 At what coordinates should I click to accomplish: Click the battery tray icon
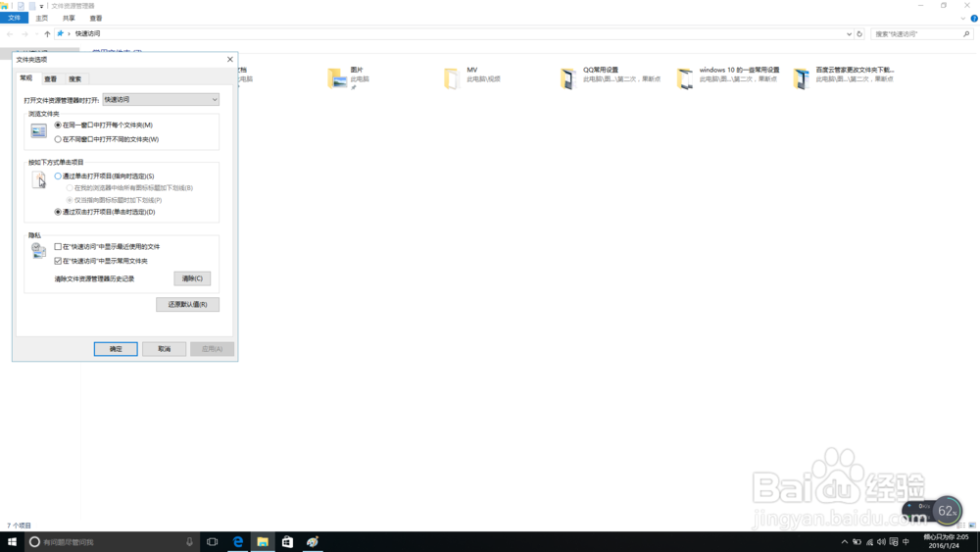pyautogui.click(x=857, y=542)
